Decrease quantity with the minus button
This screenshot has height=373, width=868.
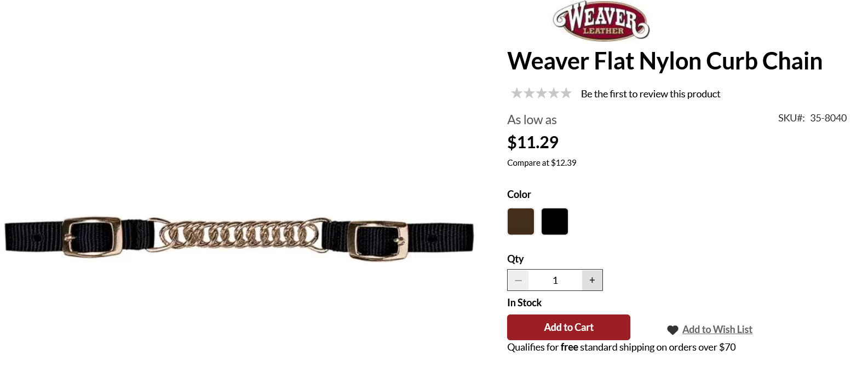pyautogui.click(x=518, y=280)
